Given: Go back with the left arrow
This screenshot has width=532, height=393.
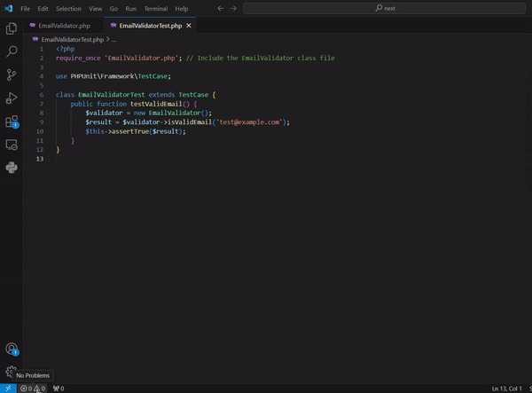Looking at the screenshot, I should (221, 8).
